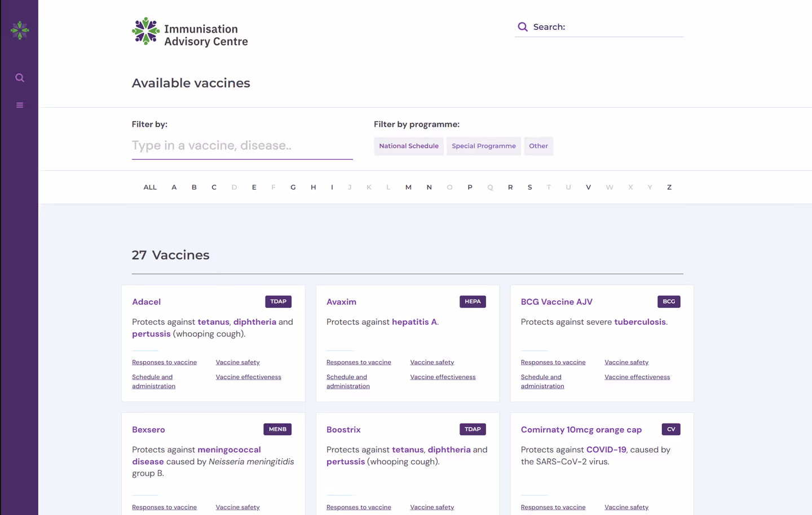
Task: Open BCG Vaccine effectiveness link
Action: (x=637, y=377)
